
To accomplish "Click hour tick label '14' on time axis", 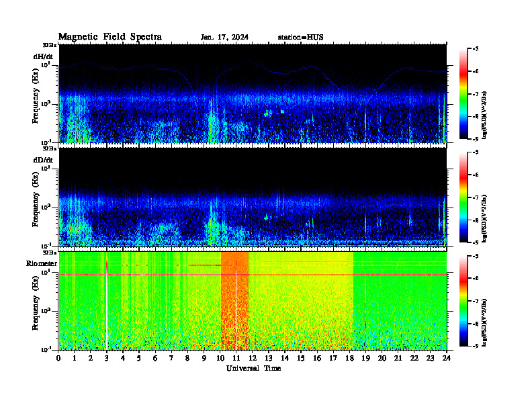I will click(285, 358).
